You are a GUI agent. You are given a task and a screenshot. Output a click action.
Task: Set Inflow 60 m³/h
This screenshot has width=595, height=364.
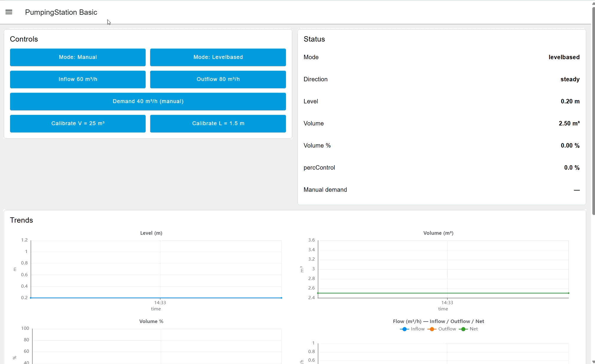point(78,79)
